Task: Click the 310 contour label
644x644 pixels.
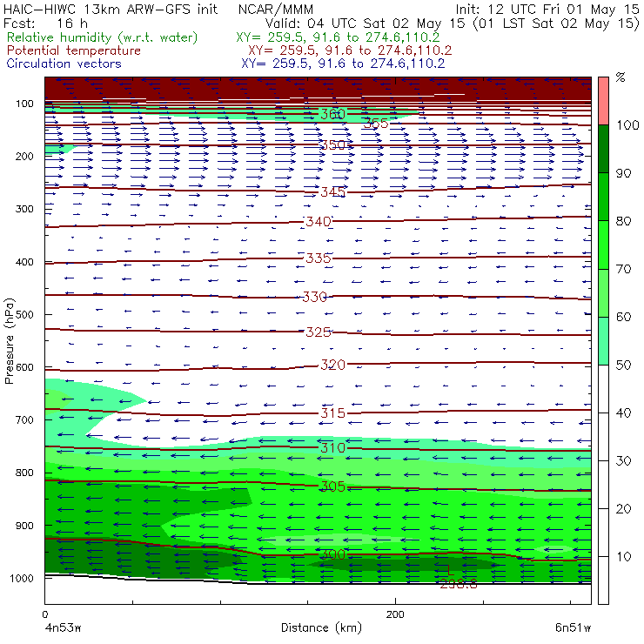Action: pyautogui.click(x=333, y=447)
